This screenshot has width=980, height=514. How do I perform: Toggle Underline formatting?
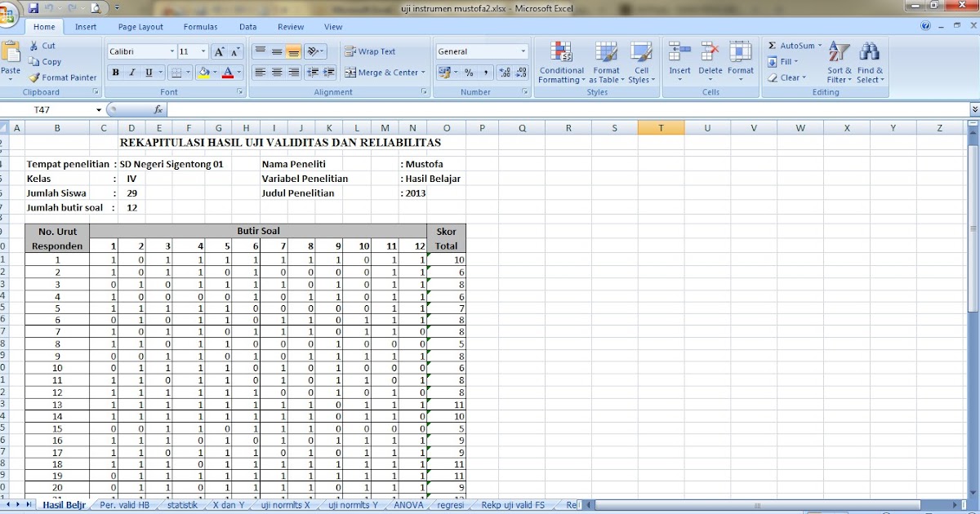149,73
